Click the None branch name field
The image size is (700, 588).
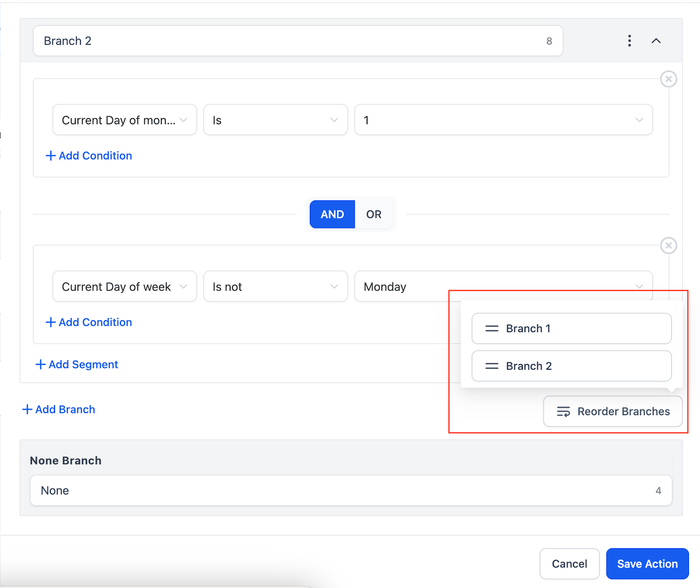(351, 490)
